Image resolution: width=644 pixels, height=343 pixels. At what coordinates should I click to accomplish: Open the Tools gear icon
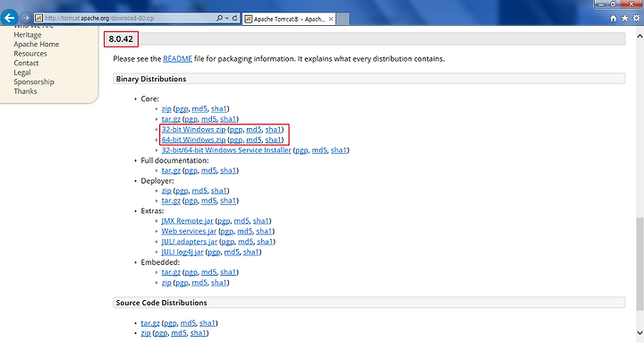636,18
